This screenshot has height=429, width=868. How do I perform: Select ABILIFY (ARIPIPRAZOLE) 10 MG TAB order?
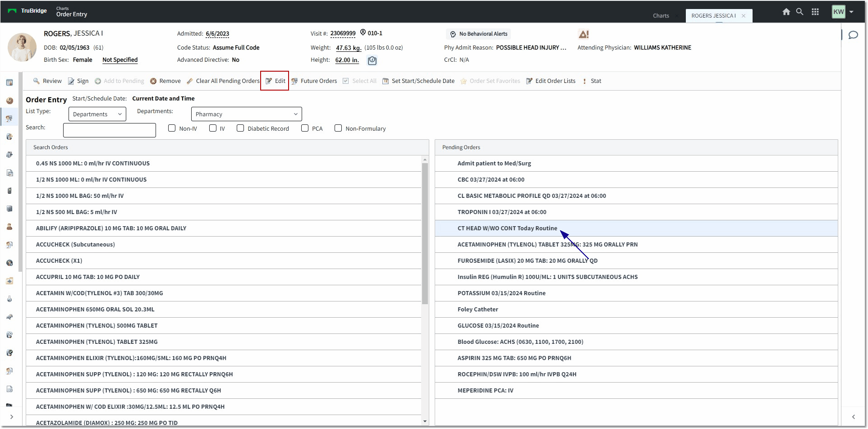224,228
